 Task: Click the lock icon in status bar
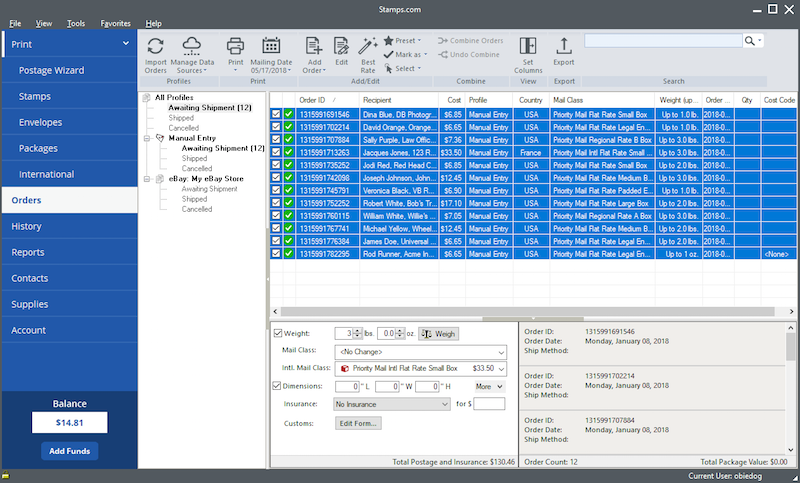6,476
